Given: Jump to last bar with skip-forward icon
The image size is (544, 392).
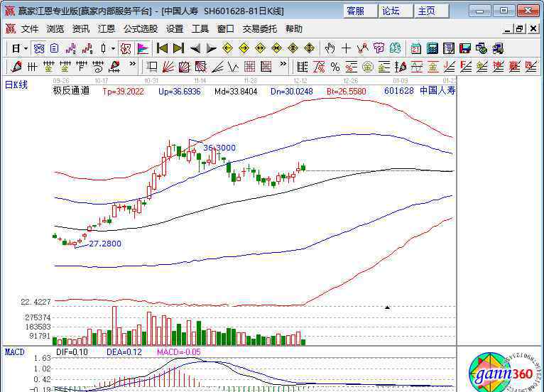Looking at the screenshot, I should [178, 48].
